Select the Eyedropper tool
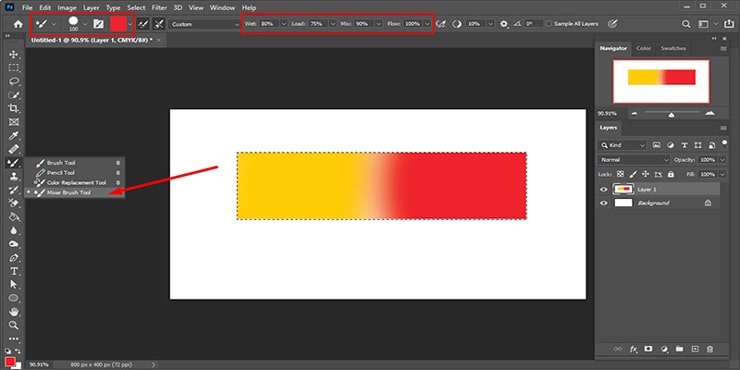Viewport: 740px width, 370px height. pos(14,136)
